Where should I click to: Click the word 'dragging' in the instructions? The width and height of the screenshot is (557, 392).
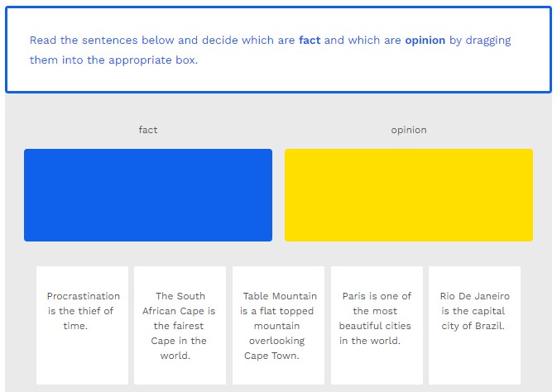click(488, 40)
